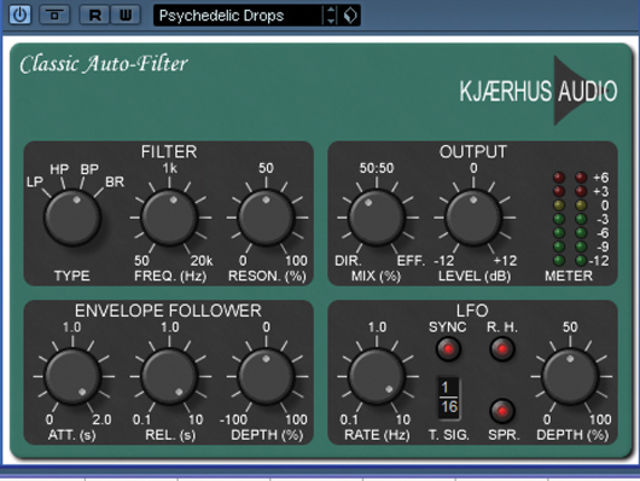
Task: Open the Psychedelic Drops preset field
Action: click(x=238, y=16)
